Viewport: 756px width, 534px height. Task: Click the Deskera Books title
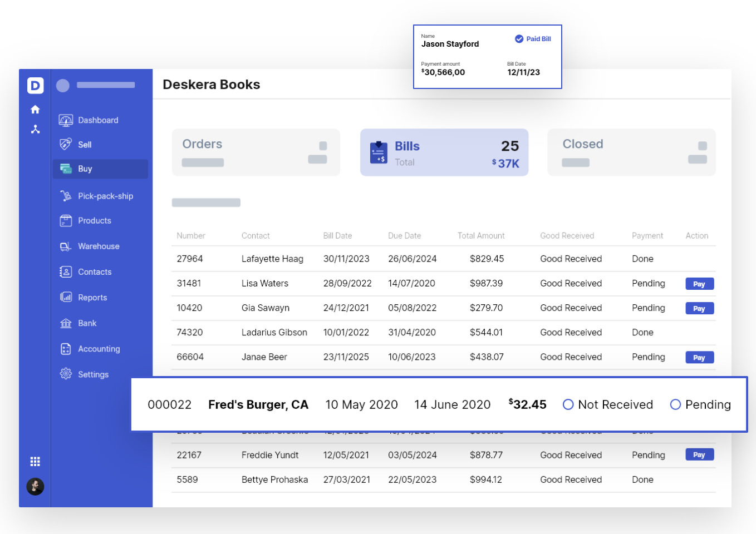(212, 85)
